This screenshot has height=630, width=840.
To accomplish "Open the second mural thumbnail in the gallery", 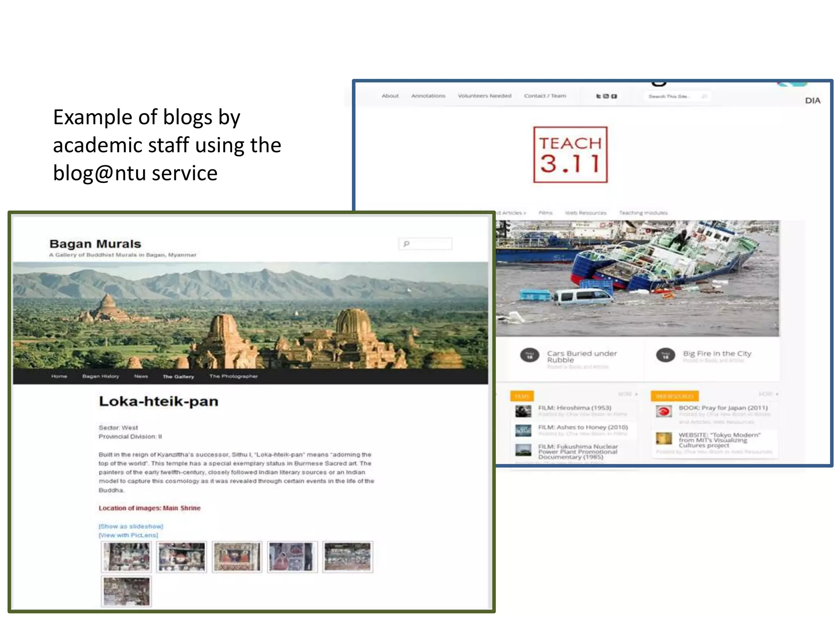I will click(182, 557).
